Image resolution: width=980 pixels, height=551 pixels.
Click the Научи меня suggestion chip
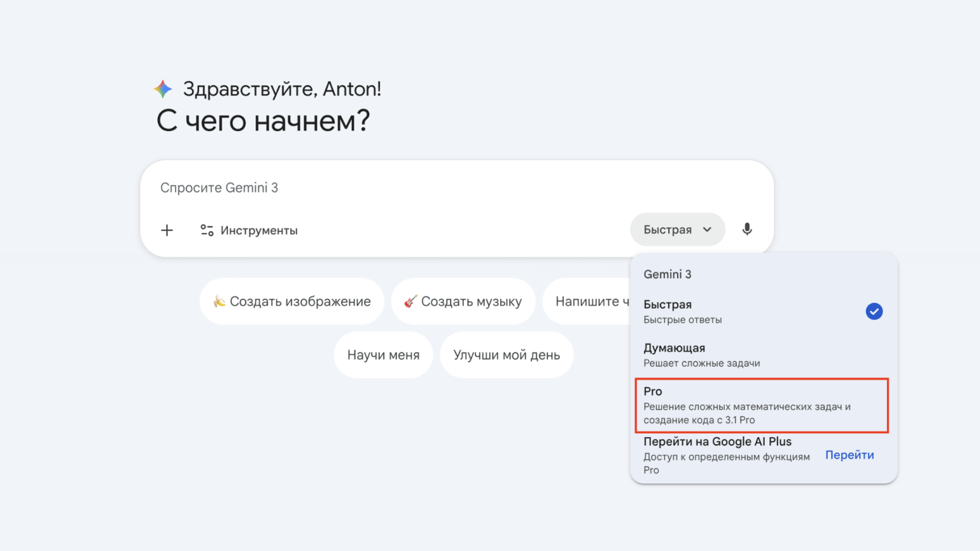(x=383, y=355)
